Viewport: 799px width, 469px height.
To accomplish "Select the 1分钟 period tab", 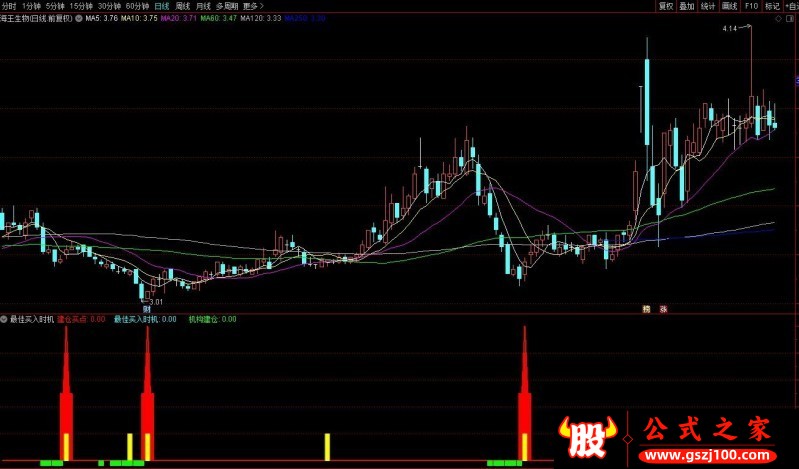I will (31, 6).
